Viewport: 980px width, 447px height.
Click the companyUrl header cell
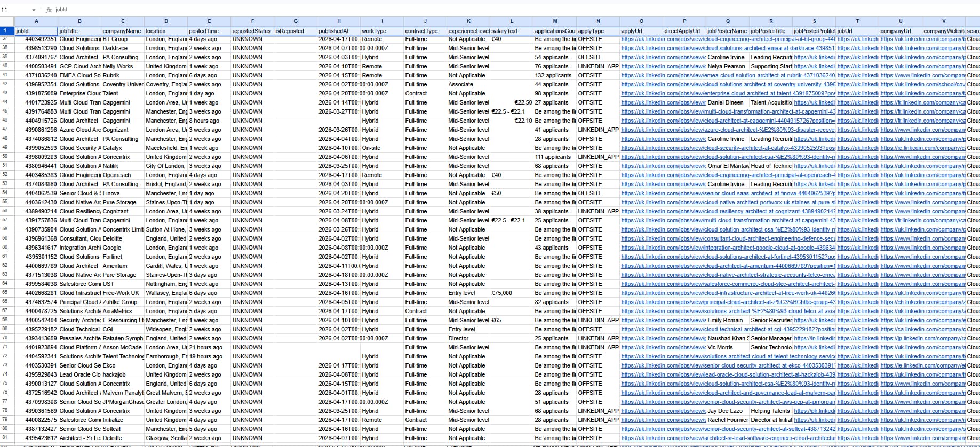tap(901, 31)
